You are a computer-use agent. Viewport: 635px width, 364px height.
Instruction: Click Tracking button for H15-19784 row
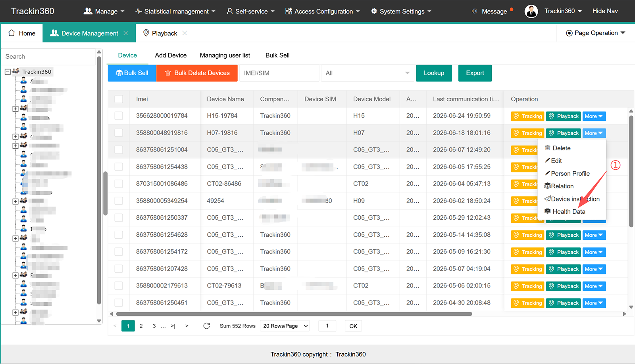527,116
